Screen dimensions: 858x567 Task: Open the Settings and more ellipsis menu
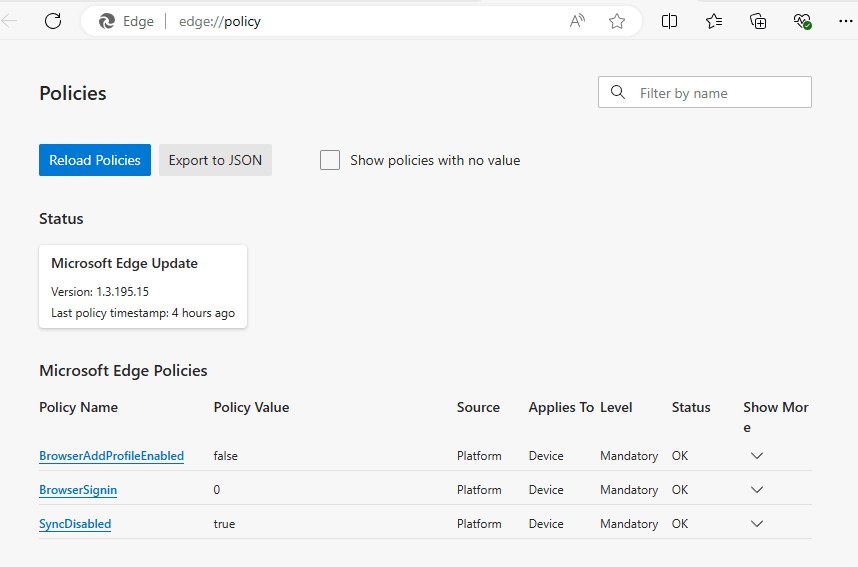(845, 21)
